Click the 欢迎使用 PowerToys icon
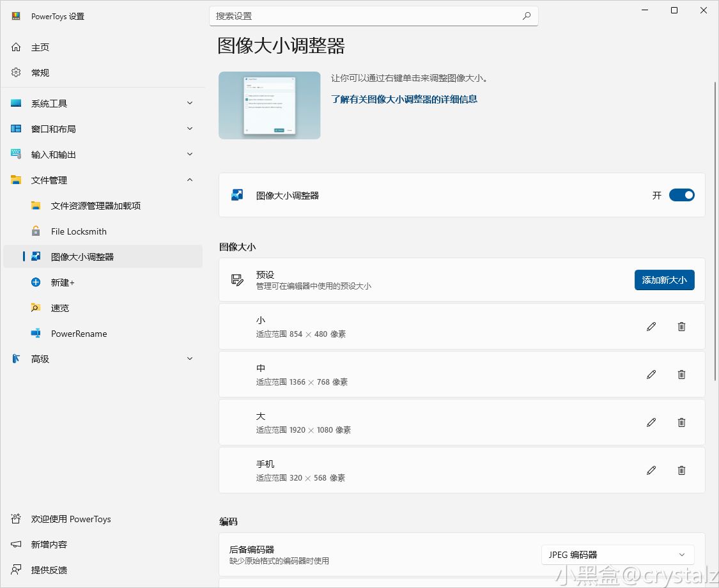 16,519
